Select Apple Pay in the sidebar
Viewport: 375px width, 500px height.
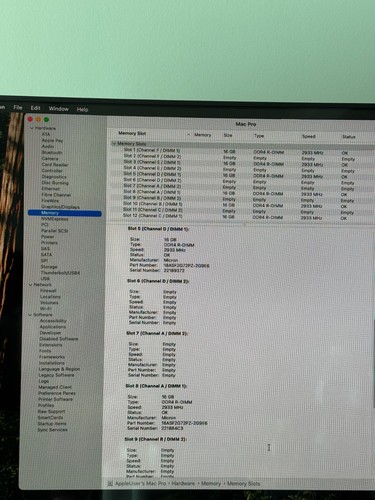point(52,140)
